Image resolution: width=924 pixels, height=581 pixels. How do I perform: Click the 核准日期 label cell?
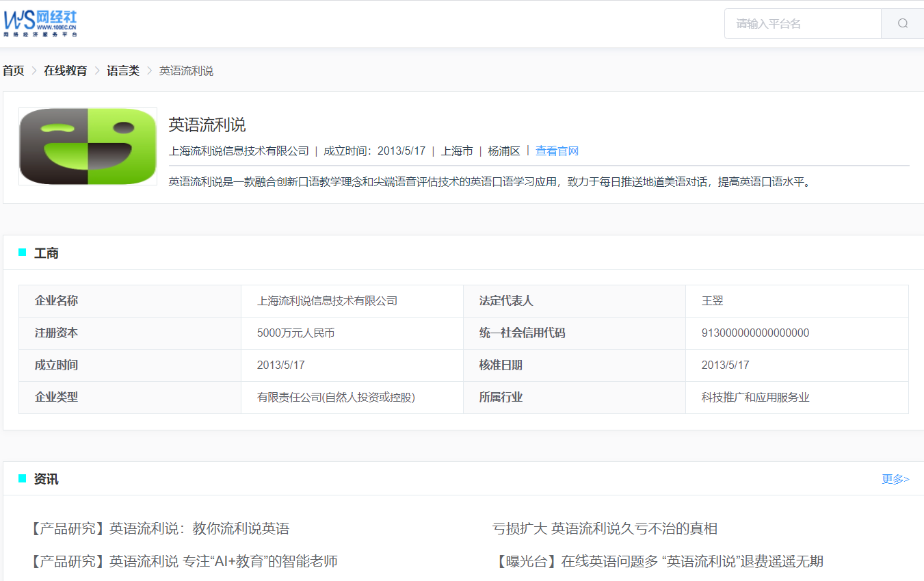click(575, 365)
